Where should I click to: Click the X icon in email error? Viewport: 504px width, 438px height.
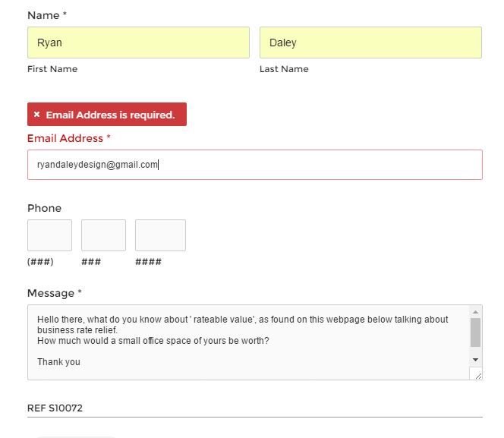36,115
